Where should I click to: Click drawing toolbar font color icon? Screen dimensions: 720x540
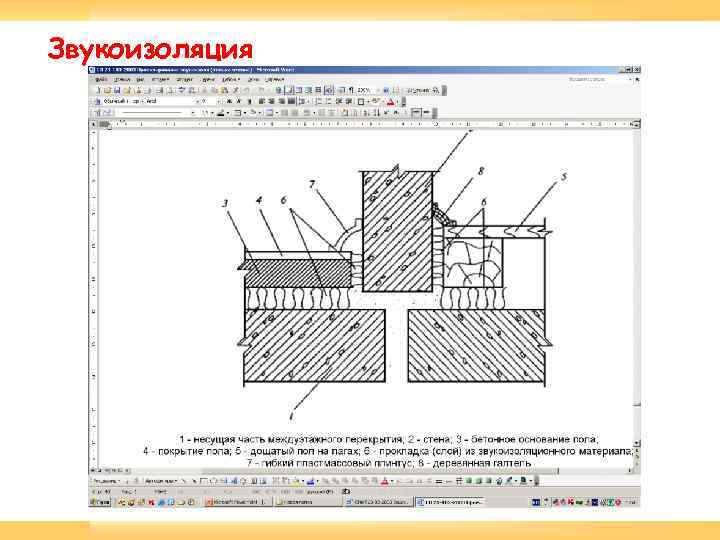[385, 481]
